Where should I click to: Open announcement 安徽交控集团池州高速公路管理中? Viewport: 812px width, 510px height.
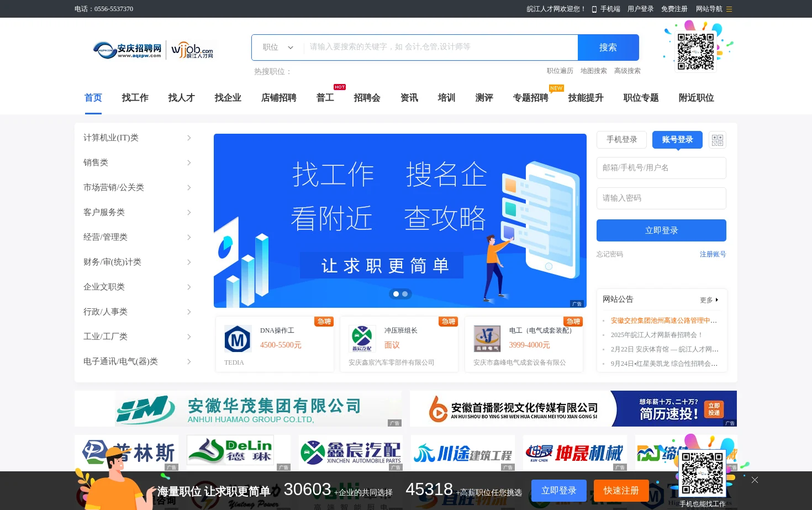coord(664,320)
